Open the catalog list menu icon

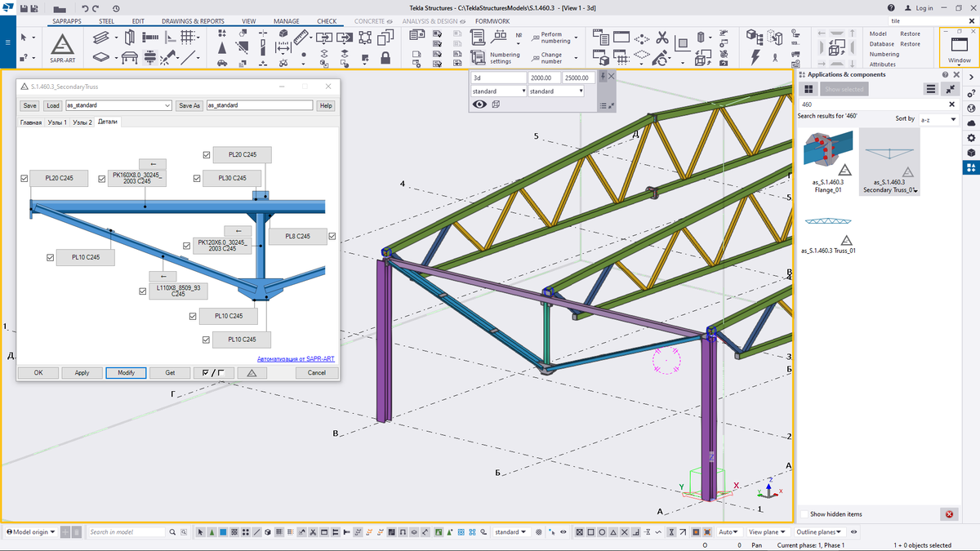point(930,89)
